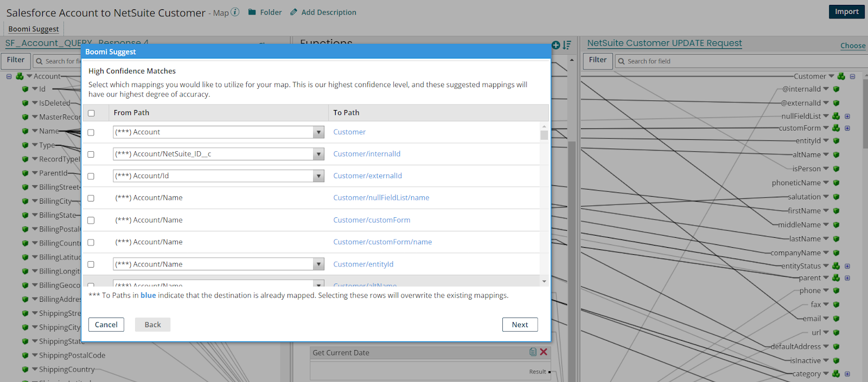Check the row mapping to Customer
Screen dimensions: 868x382
tap(91, 132)
